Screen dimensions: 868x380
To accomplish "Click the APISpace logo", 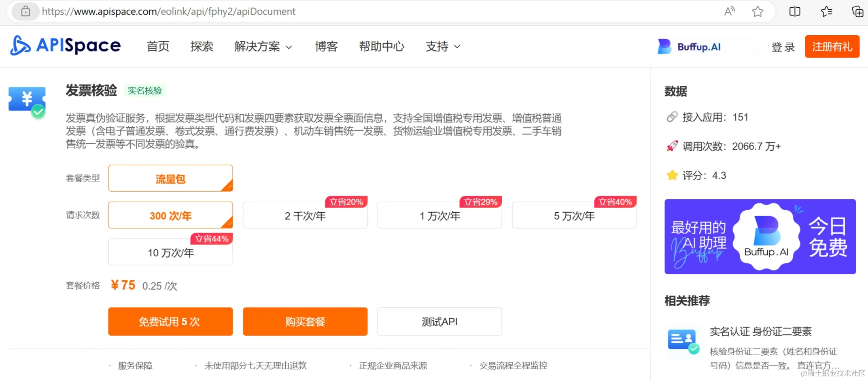I will pyautogui.click(x=66, y=45).
